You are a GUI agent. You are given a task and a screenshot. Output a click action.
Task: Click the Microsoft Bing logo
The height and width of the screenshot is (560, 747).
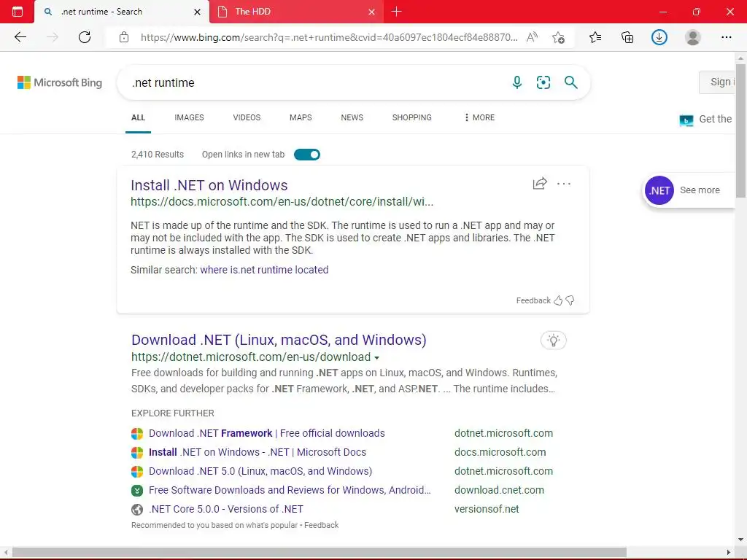pyautogui.click(x=60, y=82)
